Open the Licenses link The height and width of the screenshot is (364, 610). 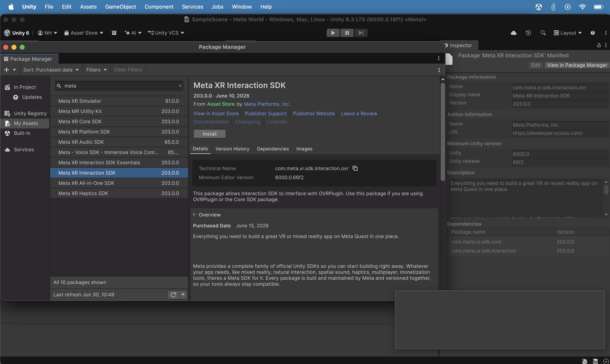tap(277, 122)
